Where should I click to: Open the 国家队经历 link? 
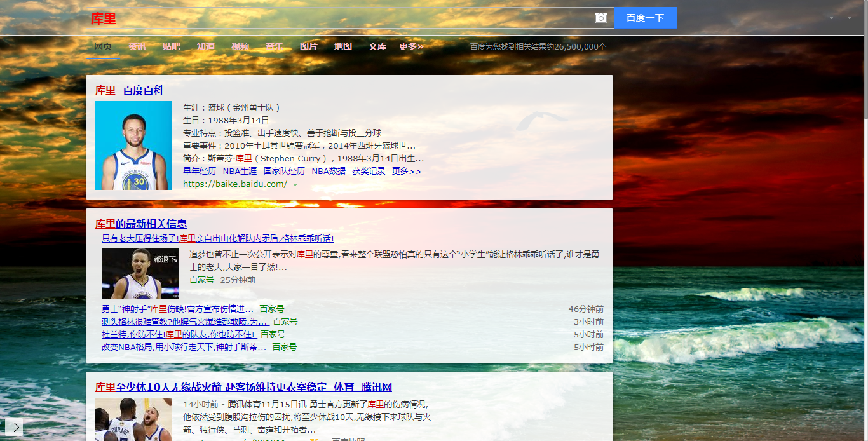[284, 171]
